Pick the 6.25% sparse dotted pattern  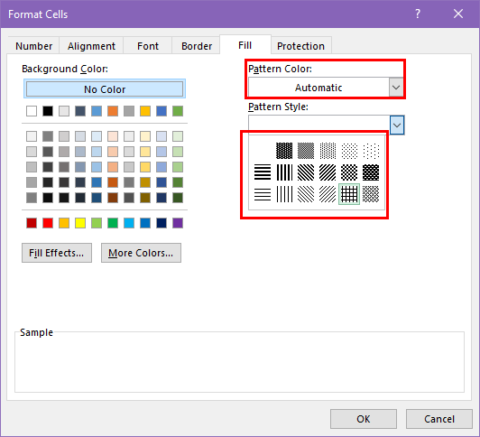tap(371, 150)
